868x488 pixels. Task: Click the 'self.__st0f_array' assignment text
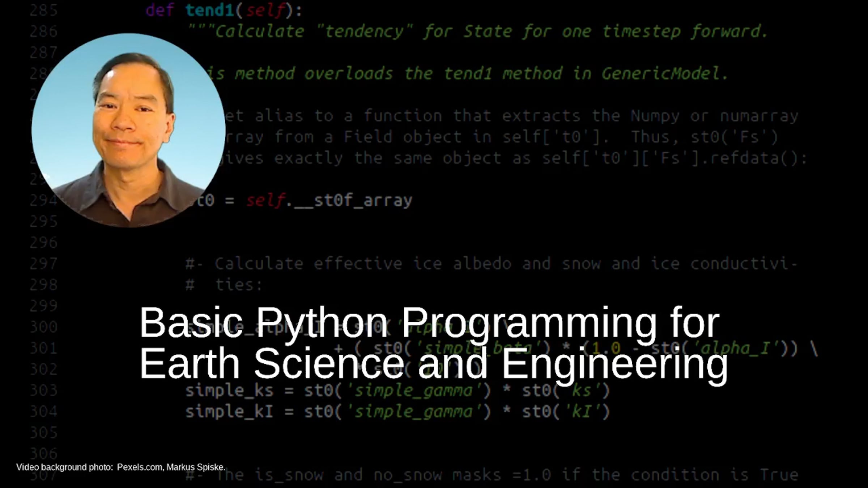[x=329, y=200]
